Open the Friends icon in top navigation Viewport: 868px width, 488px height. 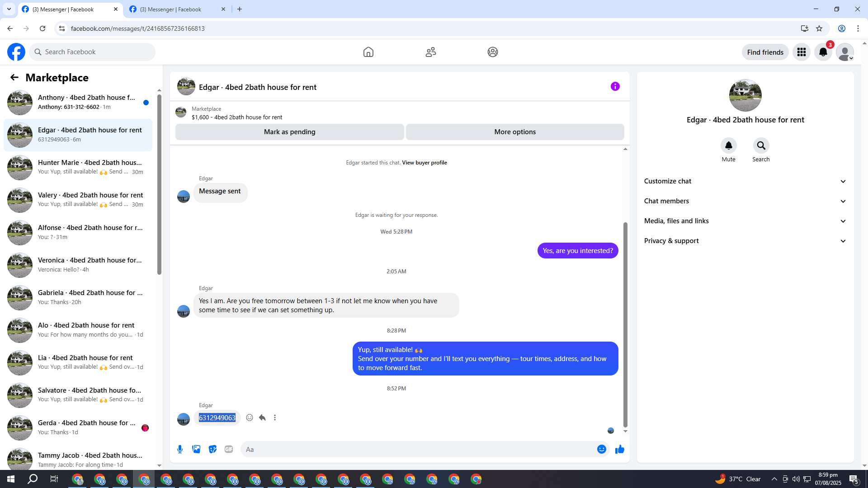tap(431, 52)
